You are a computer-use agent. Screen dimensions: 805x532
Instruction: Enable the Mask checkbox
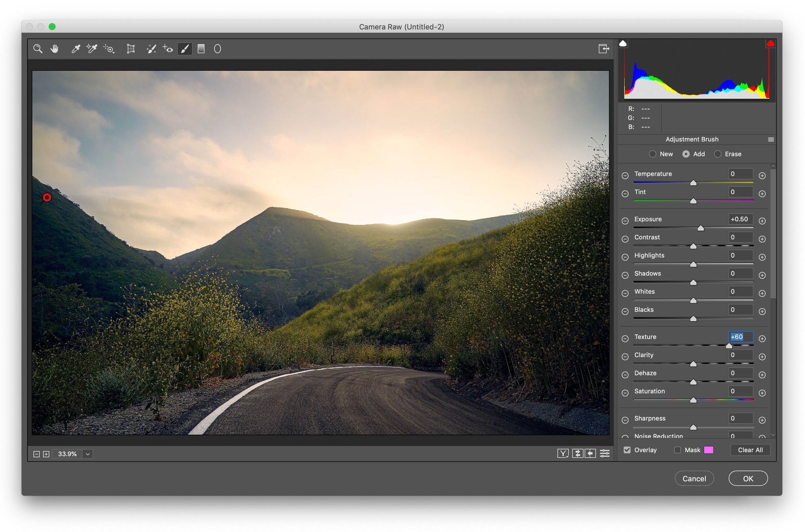tap(677, 450)
